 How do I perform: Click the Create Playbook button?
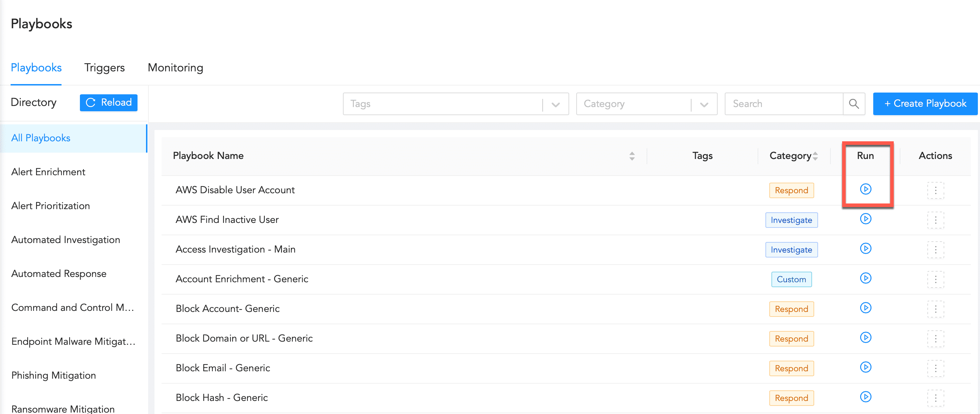click(x=925, y=103)
